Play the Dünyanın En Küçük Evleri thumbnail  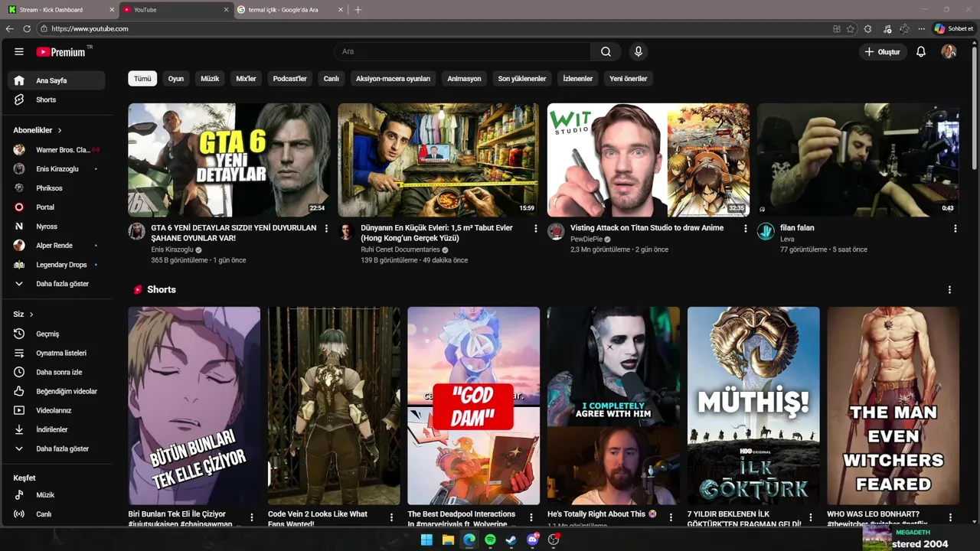point(439,160)
